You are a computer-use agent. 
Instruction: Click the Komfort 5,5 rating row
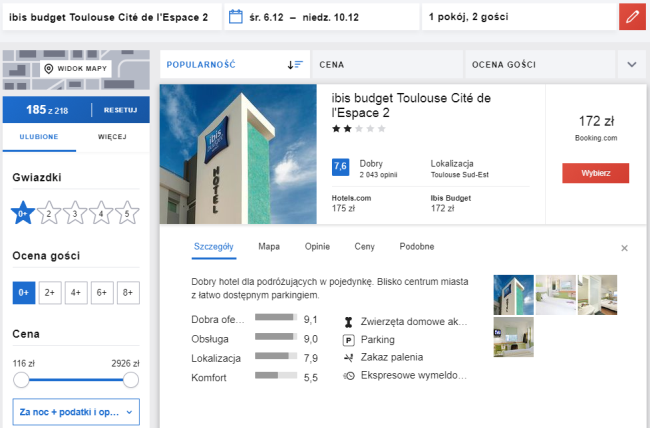pyautogui.click(x=254, y=378)
